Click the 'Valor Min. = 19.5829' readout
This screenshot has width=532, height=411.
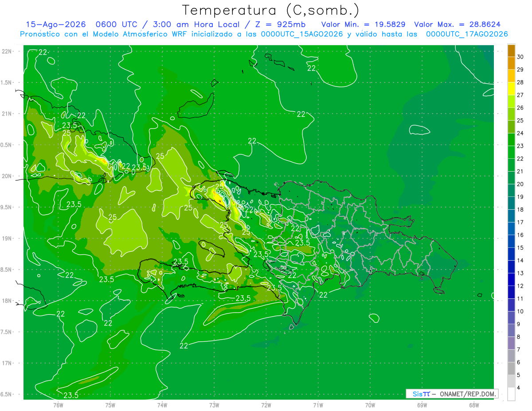point(363,24)
